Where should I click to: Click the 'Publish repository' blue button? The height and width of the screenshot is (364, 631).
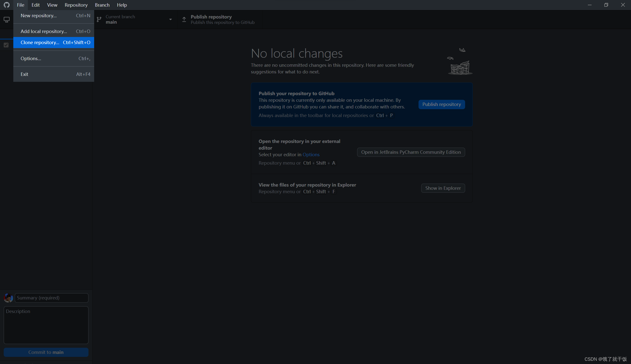pyautogui.click(x=441, y=104)
